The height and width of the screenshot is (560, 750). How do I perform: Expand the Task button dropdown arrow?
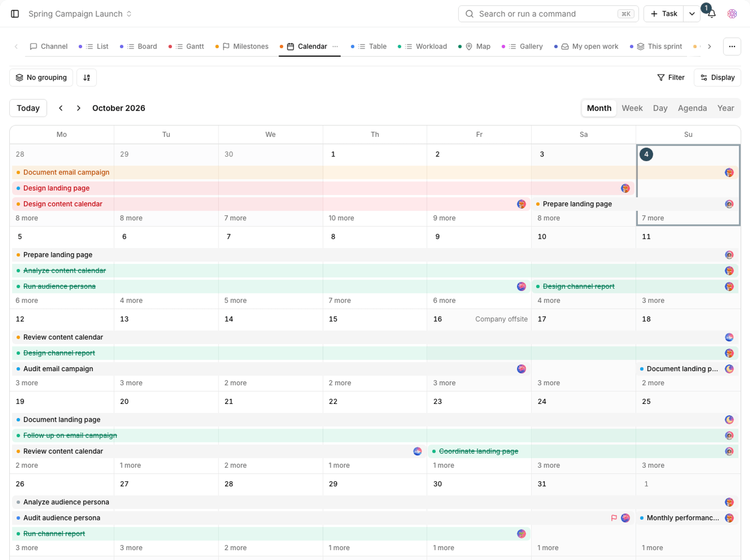click(691, 14)
